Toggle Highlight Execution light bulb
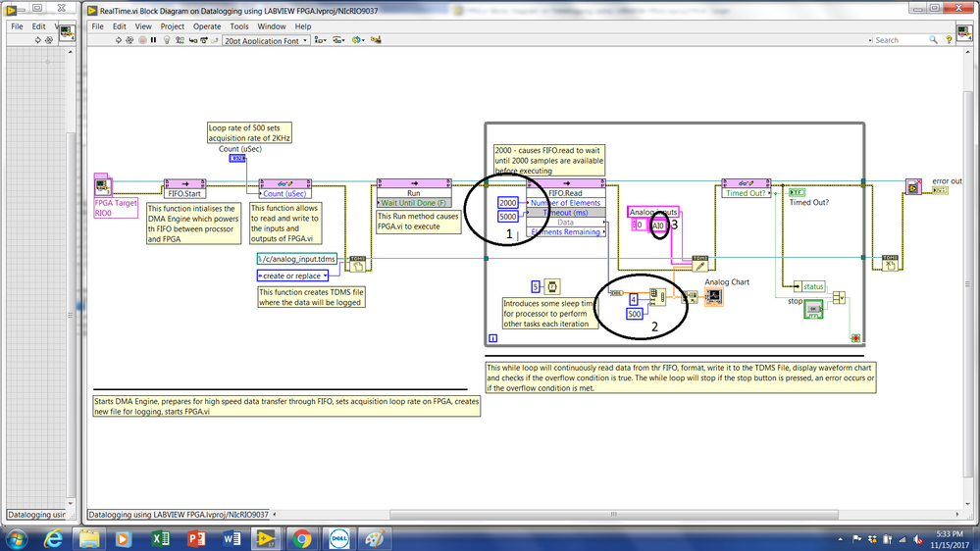Viewport: 980px width, 551px height. [x=167, y=40]
